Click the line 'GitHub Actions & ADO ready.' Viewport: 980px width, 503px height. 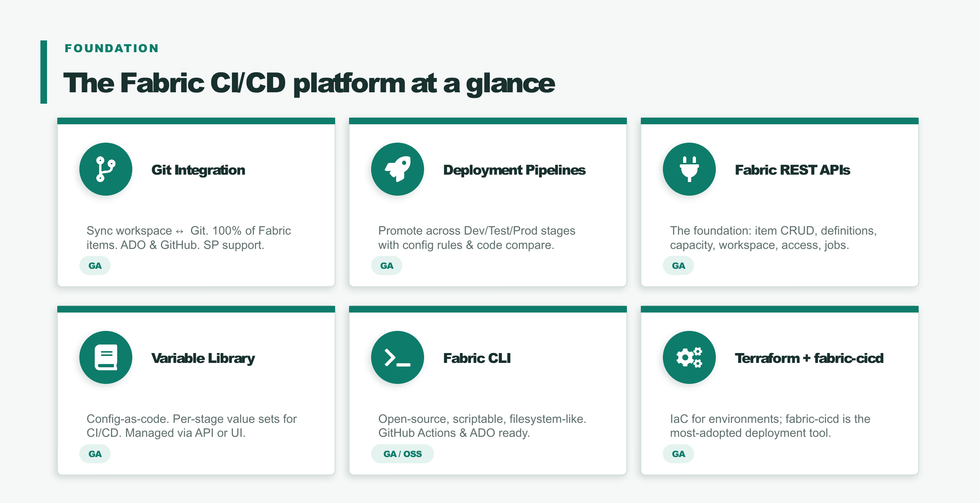pos(454,433)
